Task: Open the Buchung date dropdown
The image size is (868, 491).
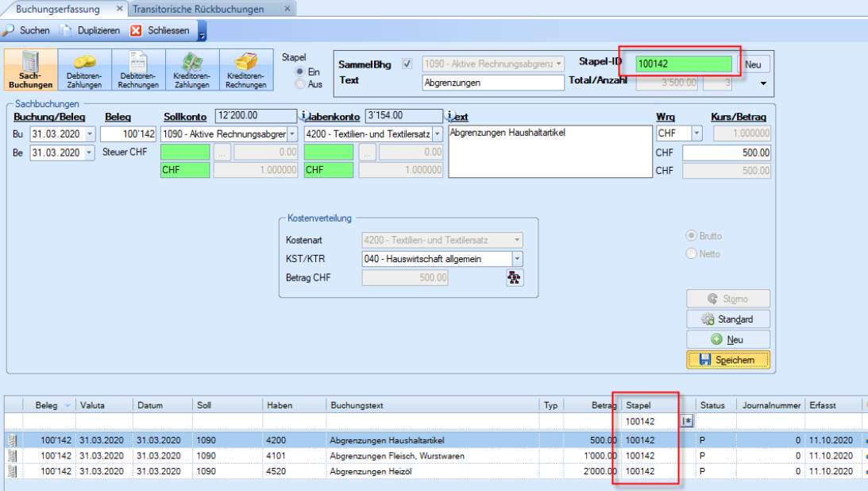Action: coord(89,133)
